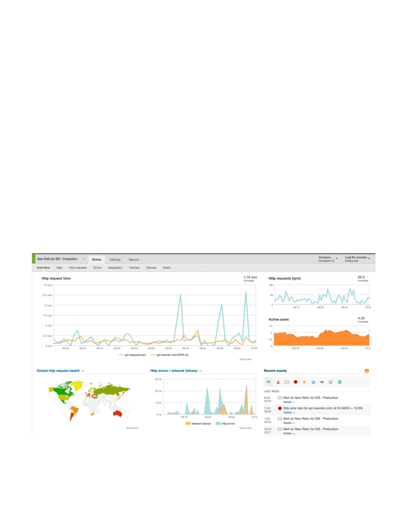Toggle Network failures legend swatch

pyautogui.click(x=188, y=424)
